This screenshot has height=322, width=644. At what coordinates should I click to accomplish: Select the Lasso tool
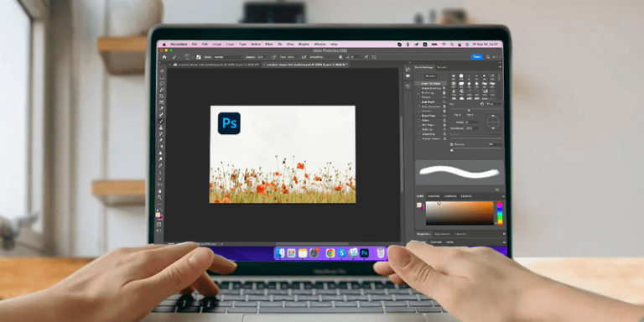(162, 83)
